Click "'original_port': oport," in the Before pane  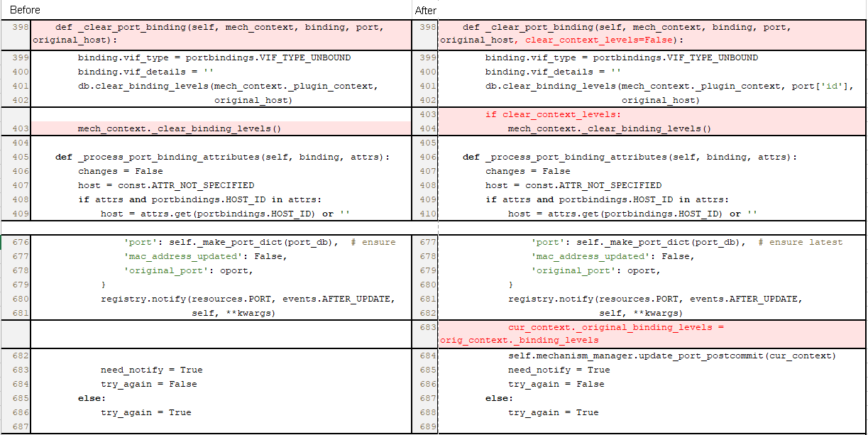click(x=189, y=270)
